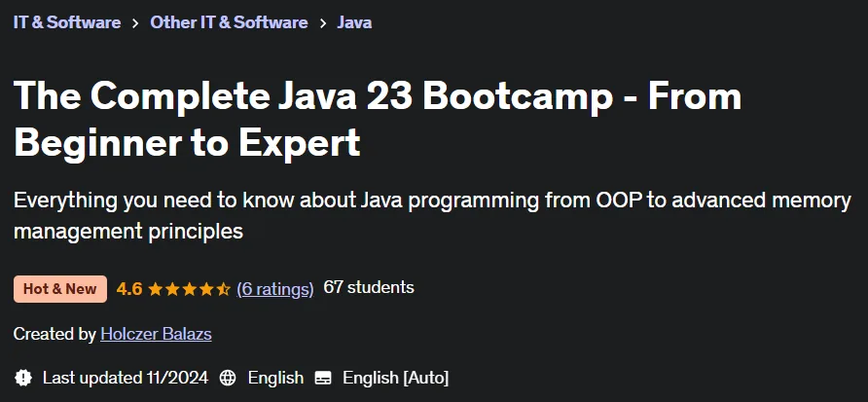Click the English [Auto] captions text
The image size is (868, 402).
pyautogui.click(x=396, y=378)
